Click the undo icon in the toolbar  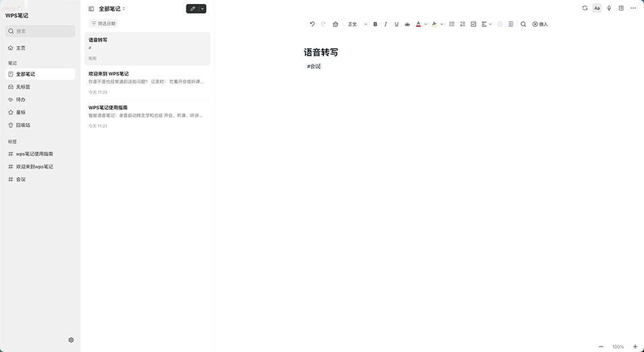[x=312, y=24]
